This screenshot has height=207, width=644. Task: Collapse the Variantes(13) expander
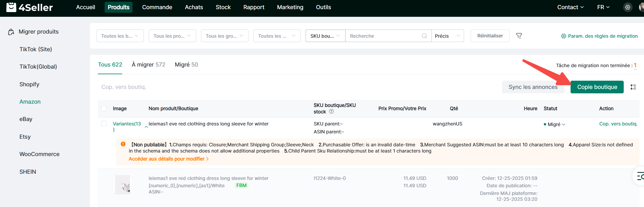[146, 127]
